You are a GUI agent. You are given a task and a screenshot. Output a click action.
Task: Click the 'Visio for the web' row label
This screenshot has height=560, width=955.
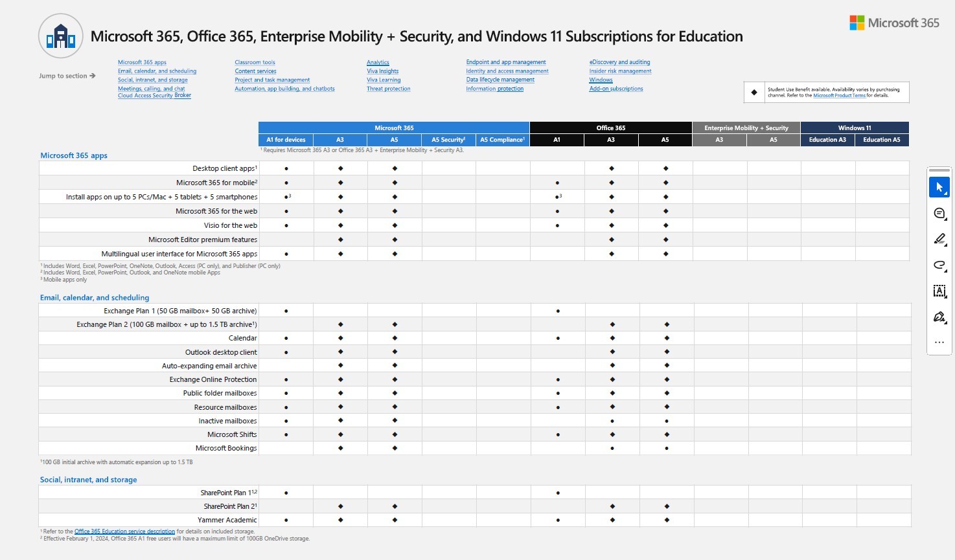click(x=231, y=225)
